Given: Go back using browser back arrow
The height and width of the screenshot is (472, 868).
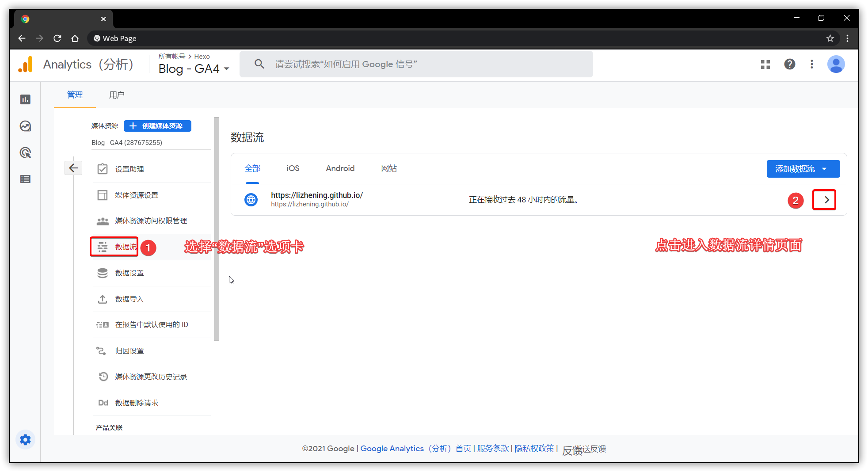Looking at the screenshot, I should [22, 38].
